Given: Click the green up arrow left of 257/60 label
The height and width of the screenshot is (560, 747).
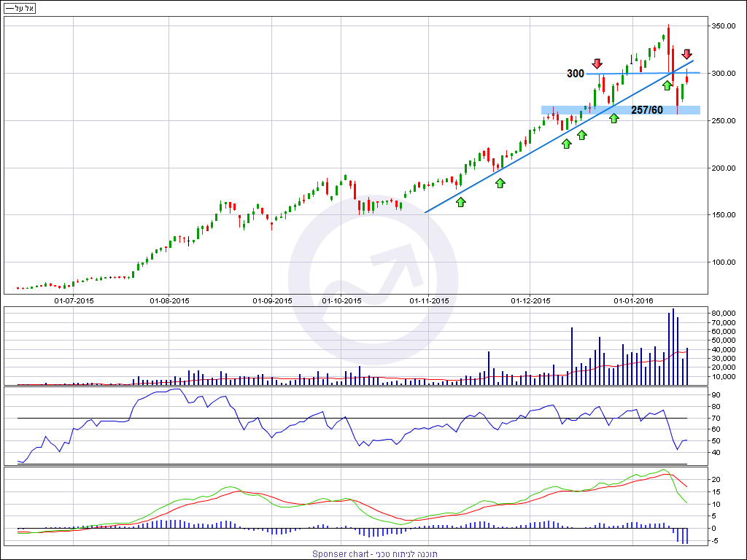Looking at the screenshot, I should (x=614, y=117).
